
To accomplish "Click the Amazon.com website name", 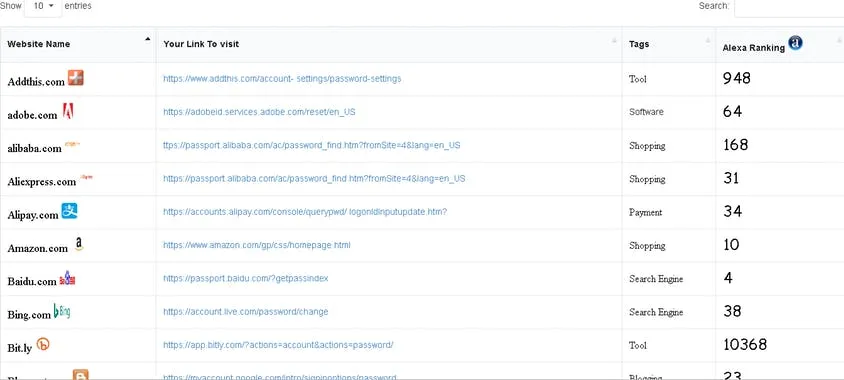I will 38,249.
